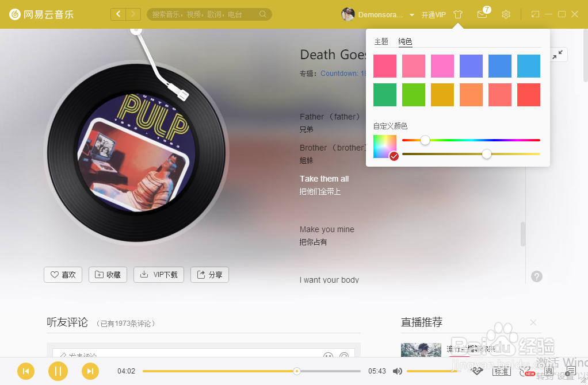588x385 pixels.
Task: Select the golden yellow color swatch
Action: 442,95
